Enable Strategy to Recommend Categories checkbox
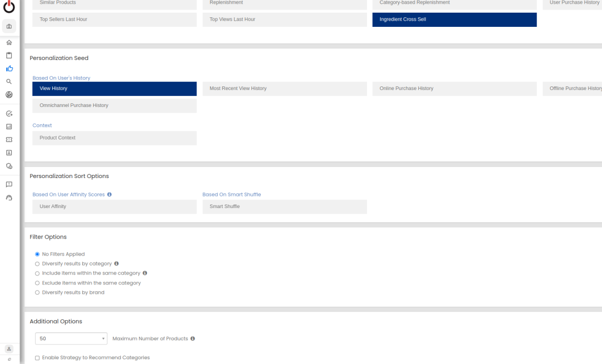Image resolution: width=602 pixels, height=364 pixels. [37, 358]
